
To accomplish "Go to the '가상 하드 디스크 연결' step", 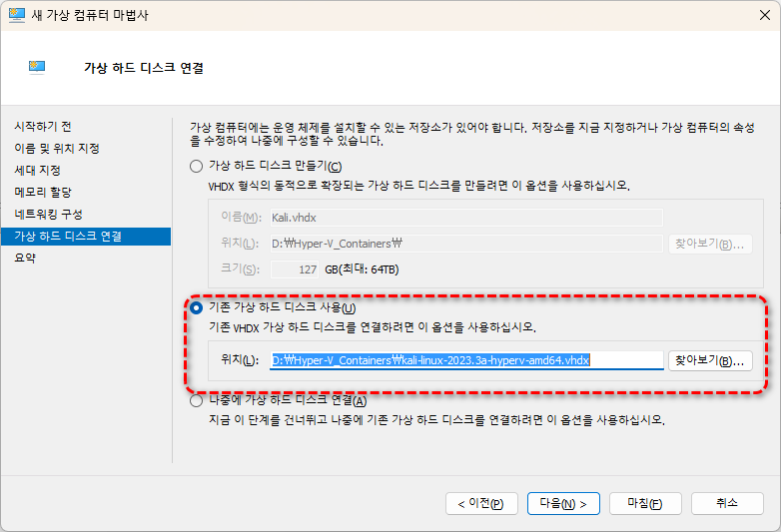I will point(86,237).
